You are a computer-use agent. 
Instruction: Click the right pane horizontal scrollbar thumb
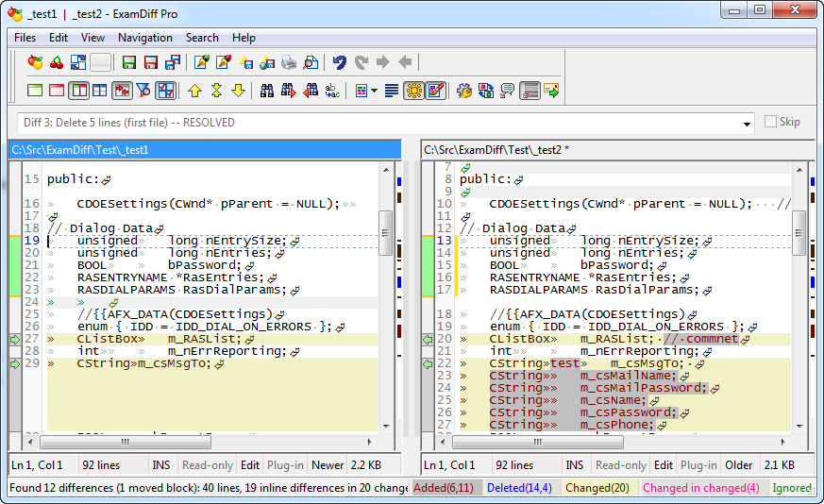tap(538, 442)
